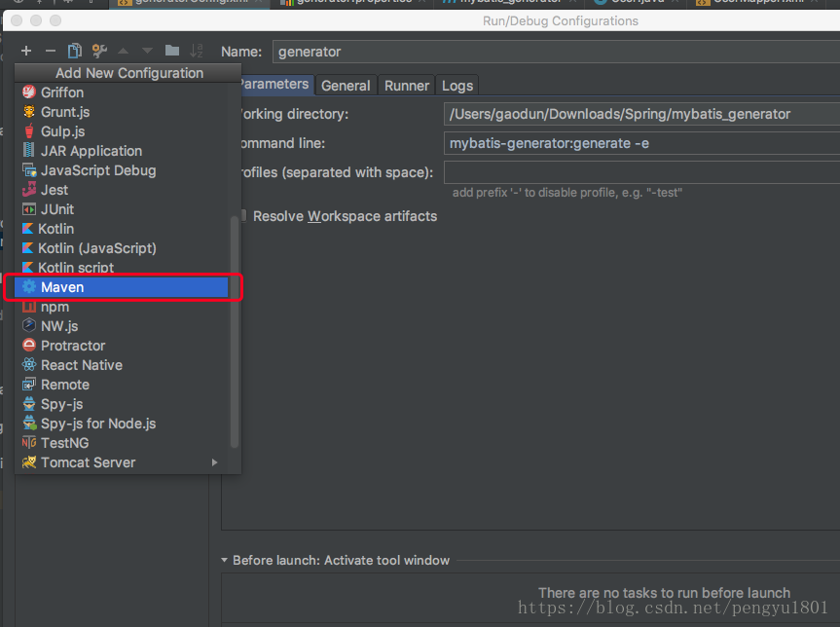
Task: Select Remote configuration type
Action: click(x=122, y=385)
